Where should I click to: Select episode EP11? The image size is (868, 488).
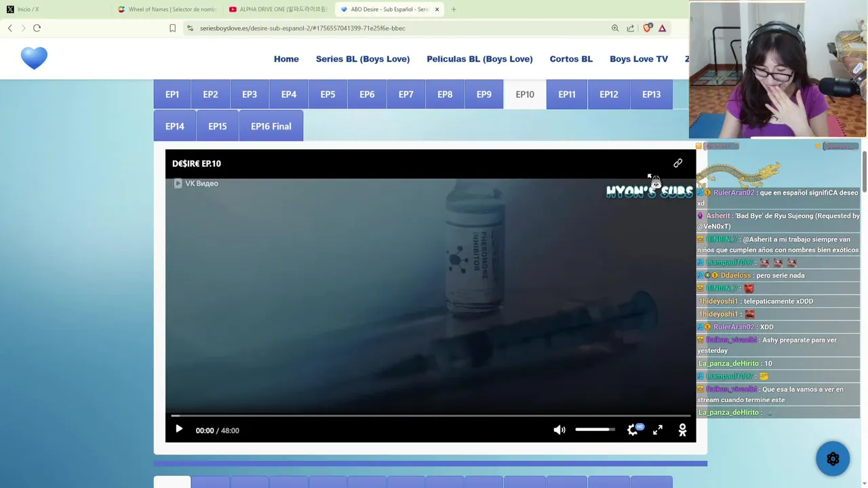pyautogui.click(x=567, y=94)
